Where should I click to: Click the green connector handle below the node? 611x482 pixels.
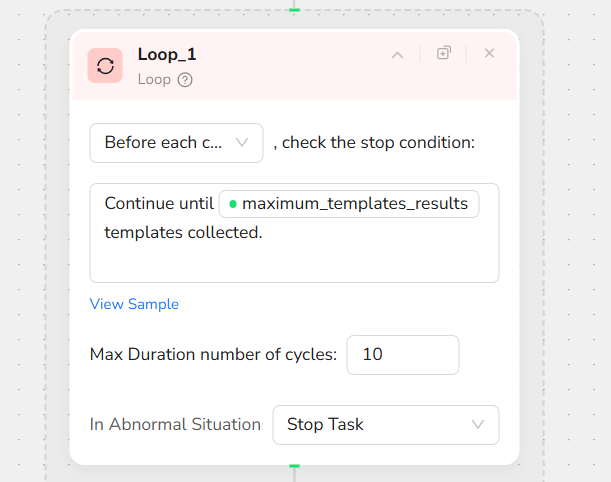[x=294, y=466]
